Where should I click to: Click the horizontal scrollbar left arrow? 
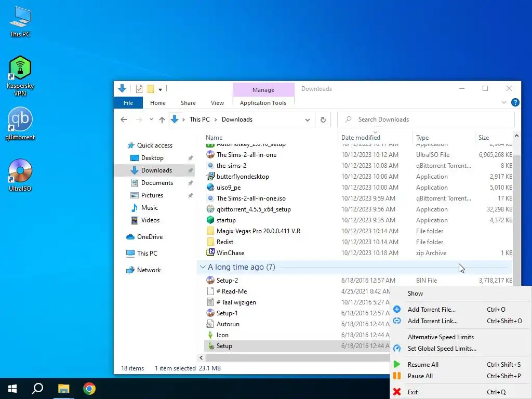click(201, 357)
